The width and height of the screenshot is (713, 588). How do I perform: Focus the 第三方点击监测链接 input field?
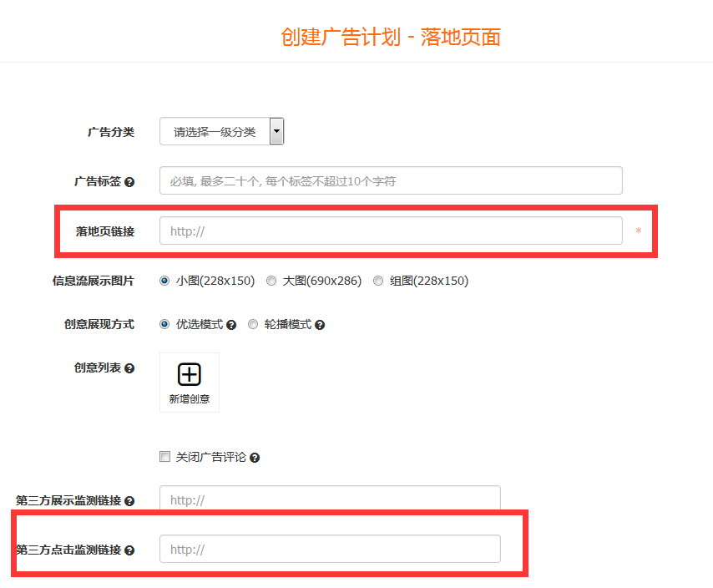coord(330,549)
